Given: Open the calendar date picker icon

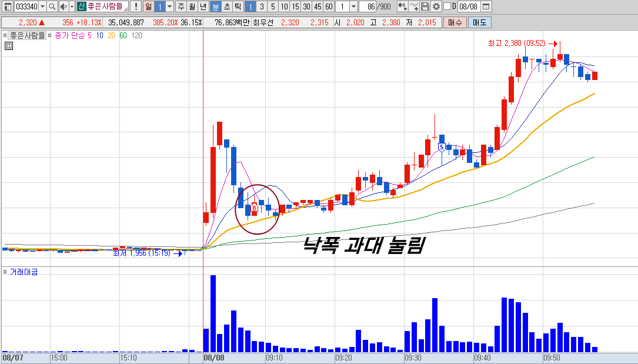Looking at the screenshot, I should (486, 6).
